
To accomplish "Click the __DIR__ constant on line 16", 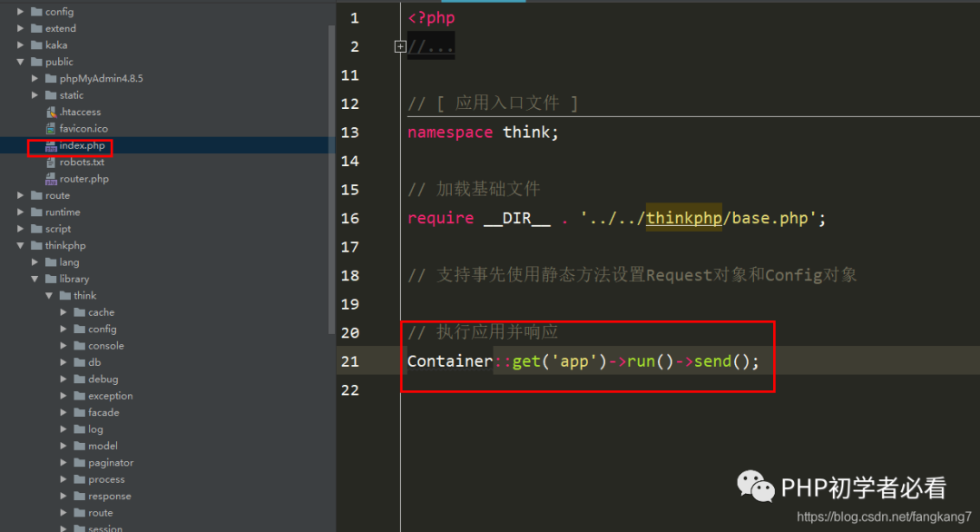I will tap(517, 218).
